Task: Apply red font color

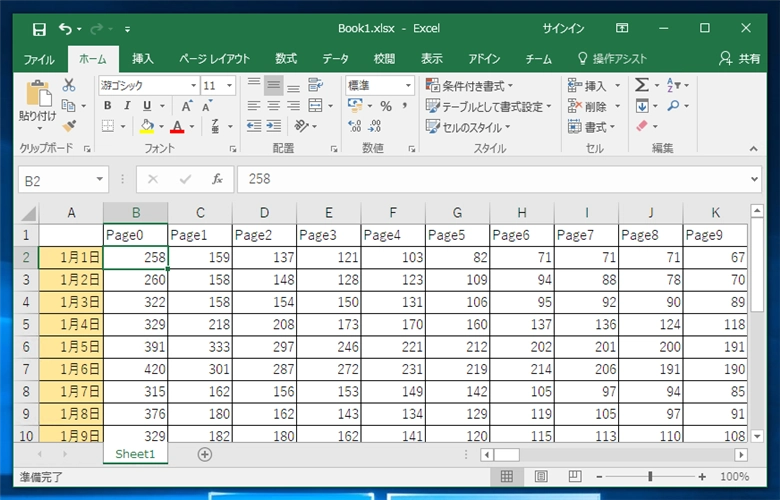Action: pos(177,126)
